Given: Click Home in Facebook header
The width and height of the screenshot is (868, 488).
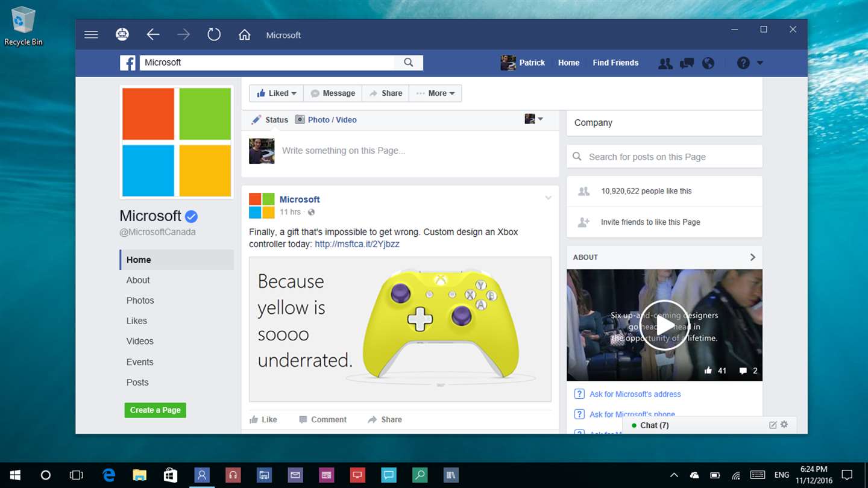Looking at the screenshot, I should pyautogui.click(x=568, y=63).
